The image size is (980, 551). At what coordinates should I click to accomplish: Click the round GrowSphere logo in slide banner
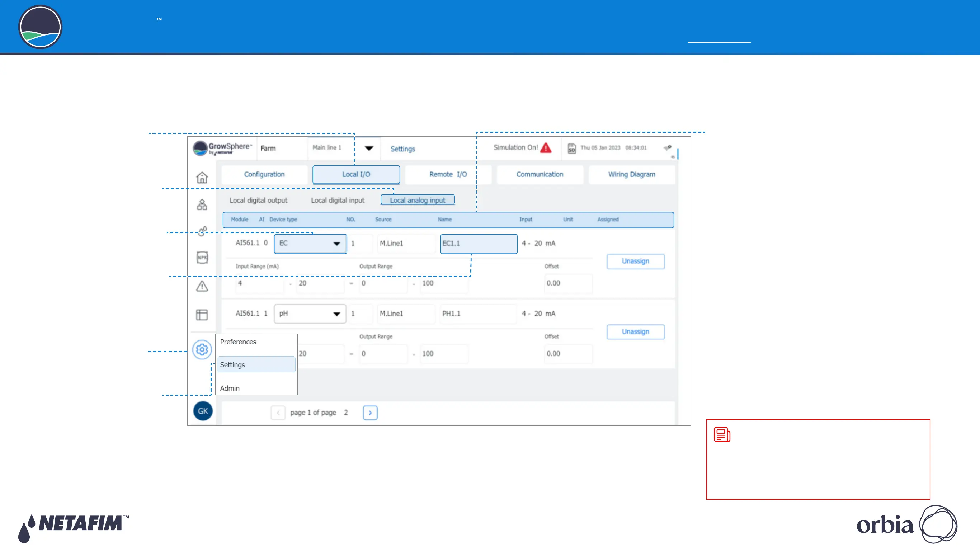[40, 27]
